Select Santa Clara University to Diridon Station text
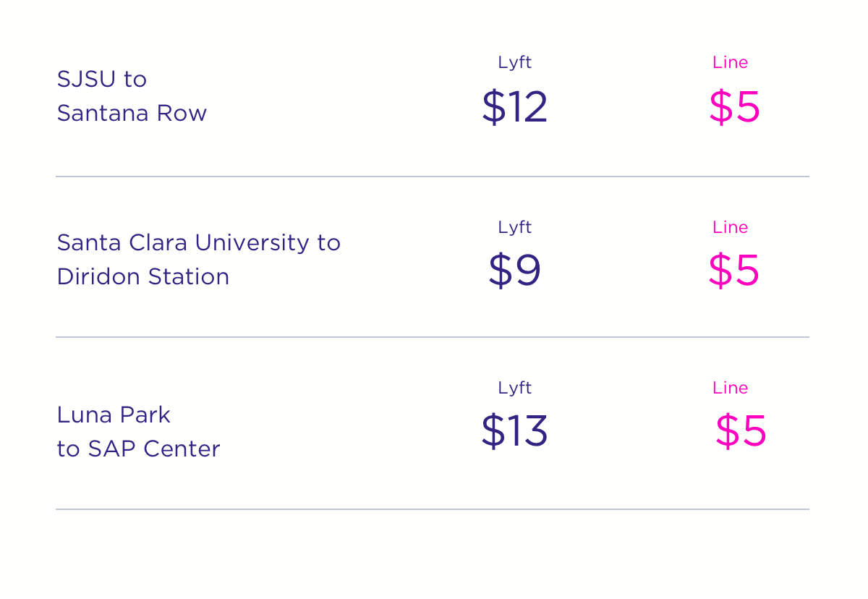Image resolution: width=868 pixels, height=599 pixels. 198,259
